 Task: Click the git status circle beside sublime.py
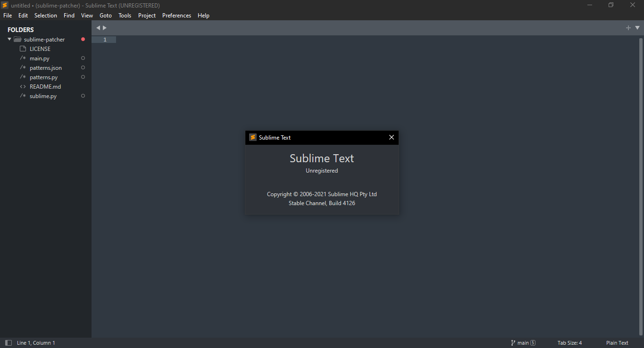click(x=83, y=96)
